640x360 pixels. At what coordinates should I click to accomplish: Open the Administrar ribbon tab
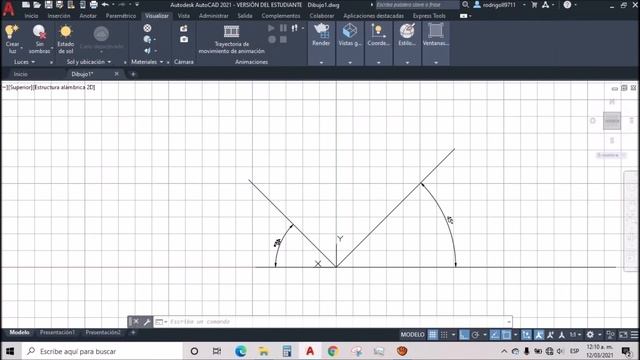coord(213,16)
